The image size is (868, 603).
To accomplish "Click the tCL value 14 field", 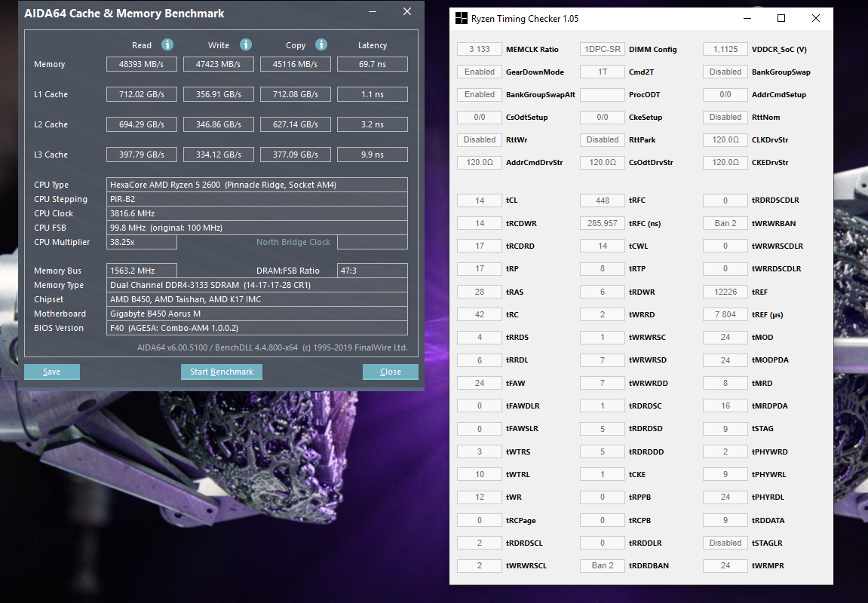I will [480, 200].
